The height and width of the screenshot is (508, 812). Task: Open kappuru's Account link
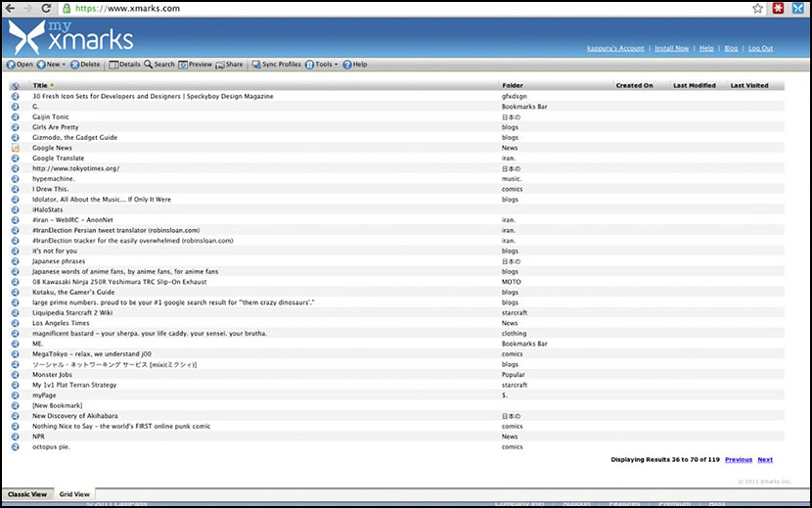(x=615, y=48)
